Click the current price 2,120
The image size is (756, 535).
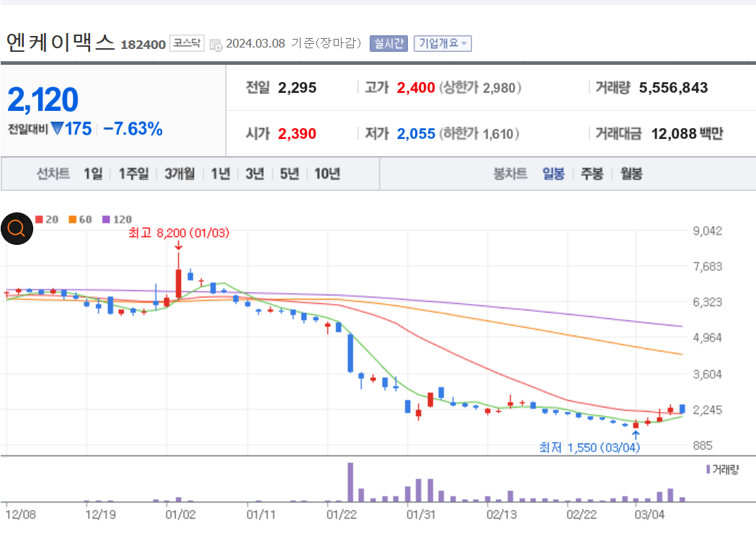tap(43, 99)
